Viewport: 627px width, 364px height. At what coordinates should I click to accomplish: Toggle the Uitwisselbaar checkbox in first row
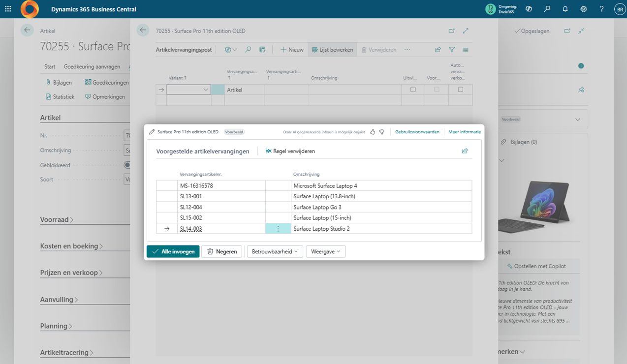coord(413,90)
